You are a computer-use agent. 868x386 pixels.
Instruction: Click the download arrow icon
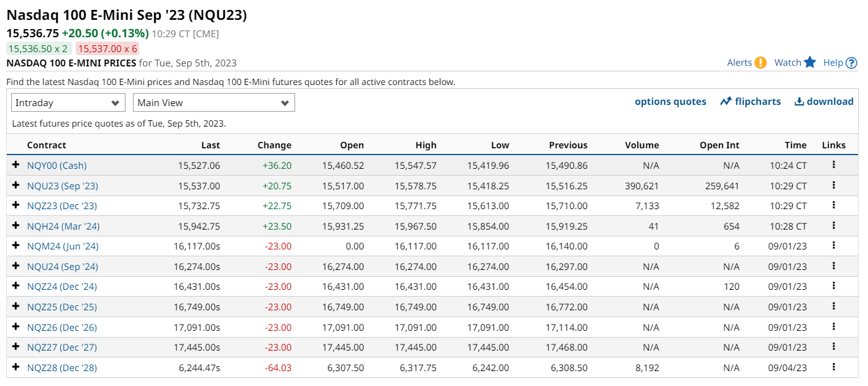(799, 102)
